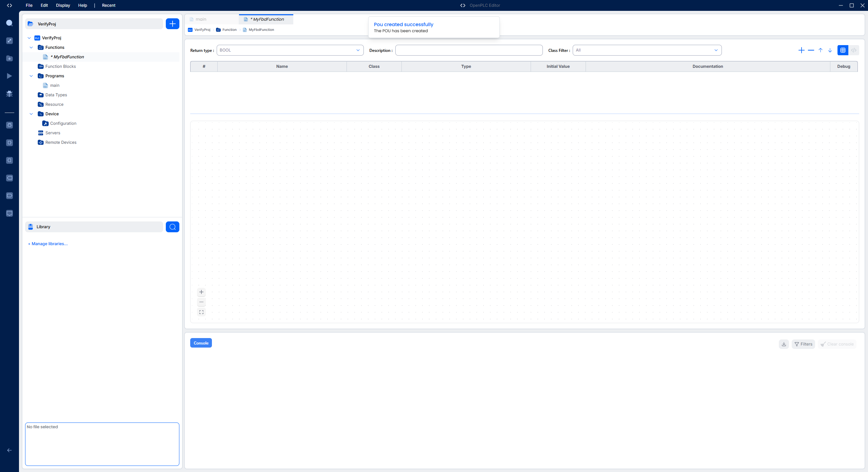Select the output variable tool icon
Screen dimensions: 868x472
coord(9,160)
